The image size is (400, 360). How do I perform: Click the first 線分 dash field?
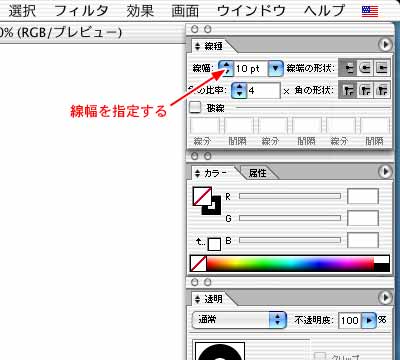click(x=204, y=126)
